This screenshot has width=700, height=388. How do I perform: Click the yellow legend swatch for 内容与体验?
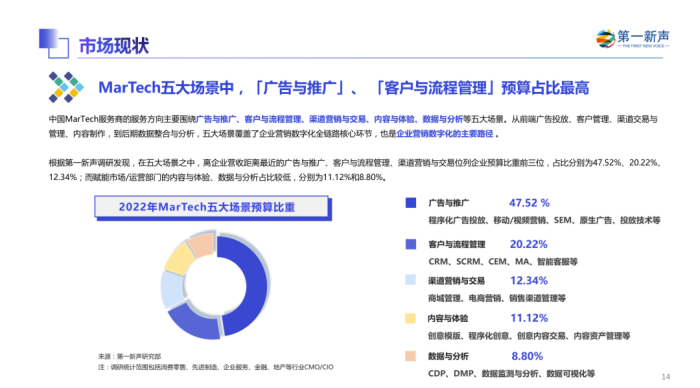click(x=411, y=318)
